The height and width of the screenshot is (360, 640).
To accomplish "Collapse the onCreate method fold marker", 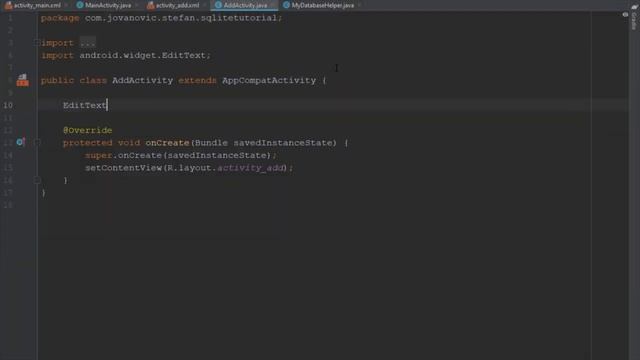I will 37,142.
